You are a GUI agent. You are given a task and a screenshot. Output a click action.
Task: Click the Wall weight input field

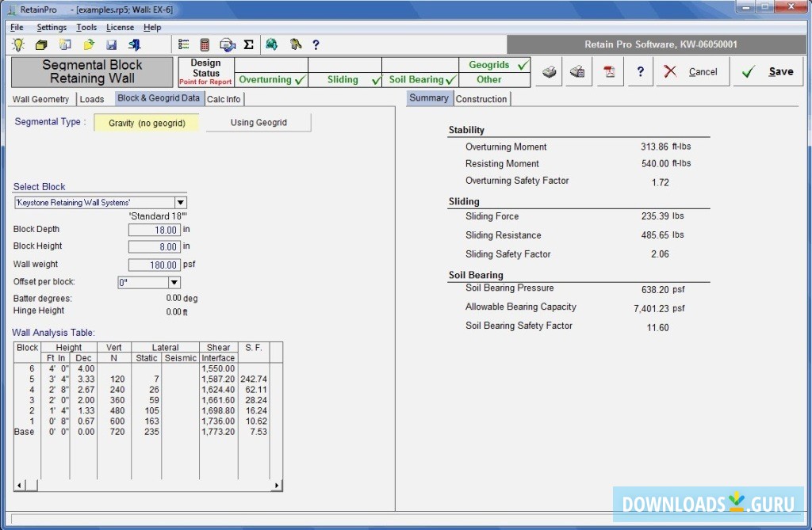(155, 265)
